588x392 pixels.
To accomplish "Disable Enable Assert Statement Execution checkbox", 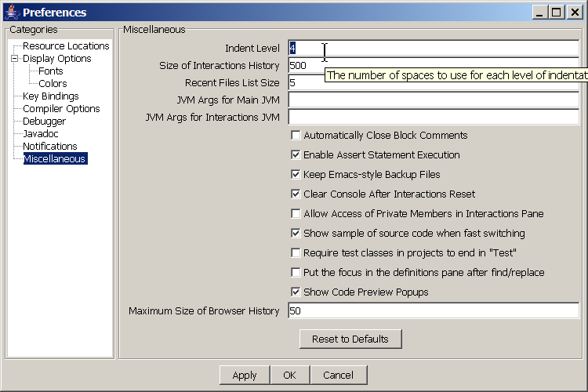I will 296,155.
